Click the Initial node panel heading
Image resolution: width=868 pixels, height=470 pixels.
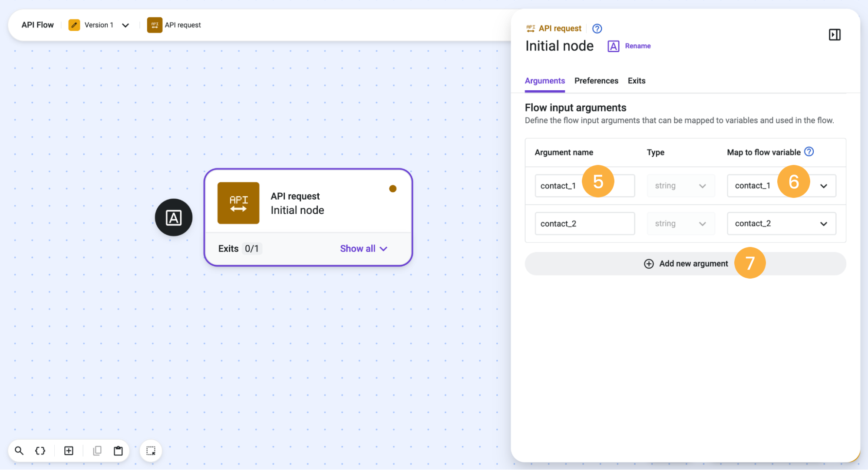pyautogui.click(x=559, y=46)
